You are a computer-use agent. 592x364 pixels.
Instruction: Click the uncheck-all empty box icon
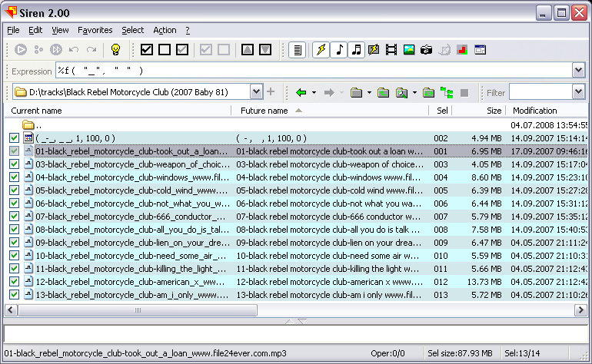(x=165, y=49)
